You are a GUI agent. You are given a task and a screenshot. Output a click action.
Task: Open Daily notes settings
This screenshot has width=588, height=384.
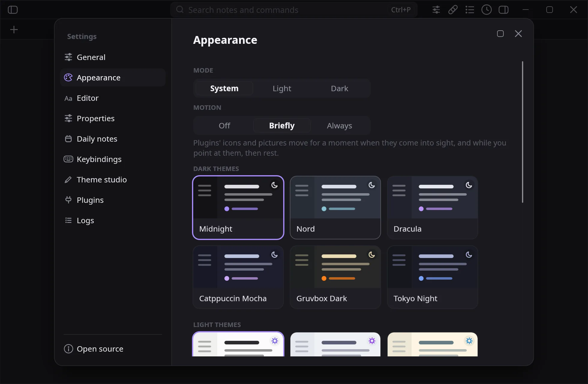pos(113,139)
